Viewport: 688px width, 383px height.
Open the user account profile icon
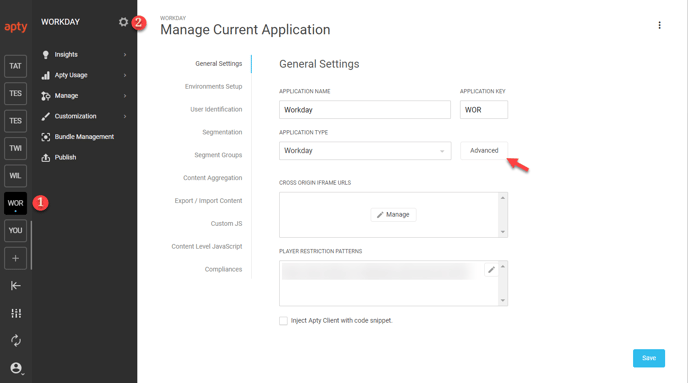pos(16,368)
